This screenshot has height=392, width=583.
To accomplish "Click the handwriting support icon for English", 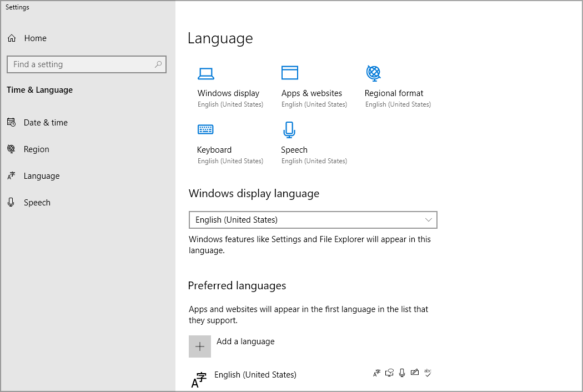I will point(414,373).
